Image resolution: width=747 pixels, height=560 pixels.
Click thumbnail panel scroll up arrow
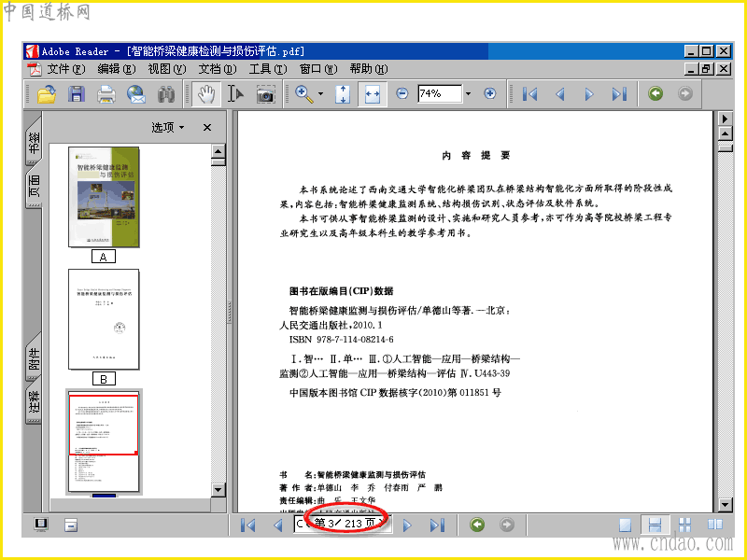point(218,151)
